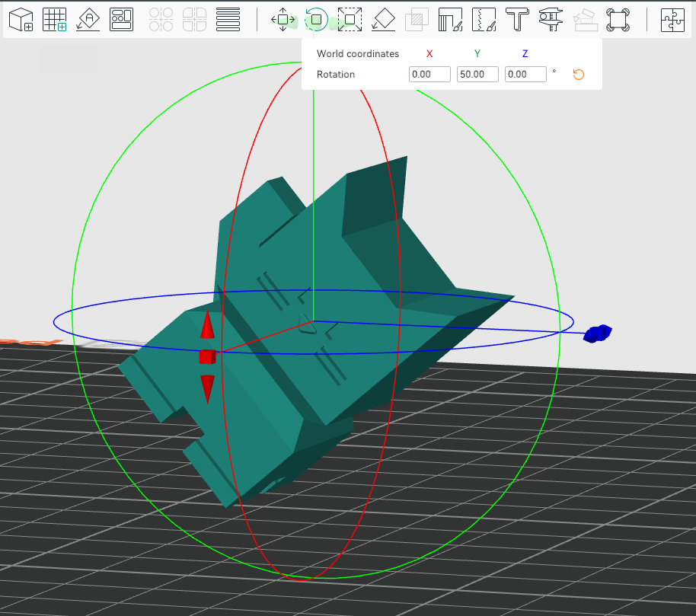Arrange all objects on the plate
Image resolution: width=696 pixels, height=616 pixels.
(121, 20)
